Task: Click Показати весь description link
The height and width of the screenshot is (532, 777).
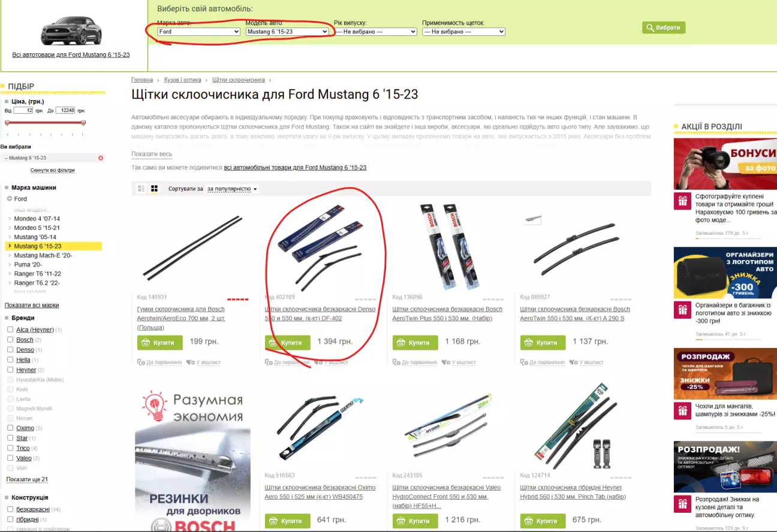Action: pos(152,155)
